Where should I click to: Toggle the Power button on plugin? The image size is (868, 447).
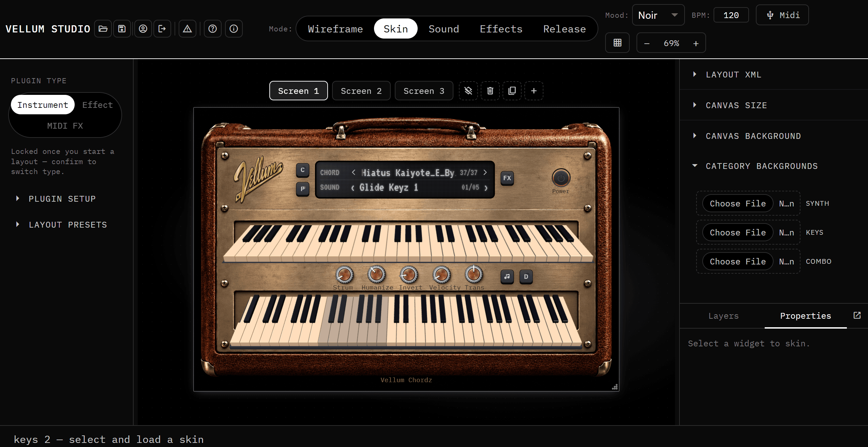click(561, 178)
